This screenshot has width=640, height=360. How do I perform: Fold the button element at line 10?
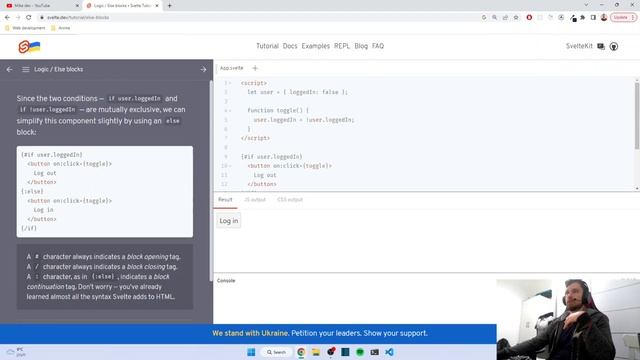[230, 166]
